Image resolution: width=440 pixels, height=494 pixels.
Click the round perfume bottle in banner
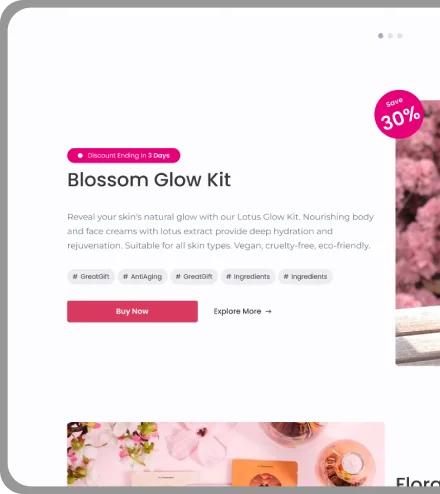click(346, 462)
